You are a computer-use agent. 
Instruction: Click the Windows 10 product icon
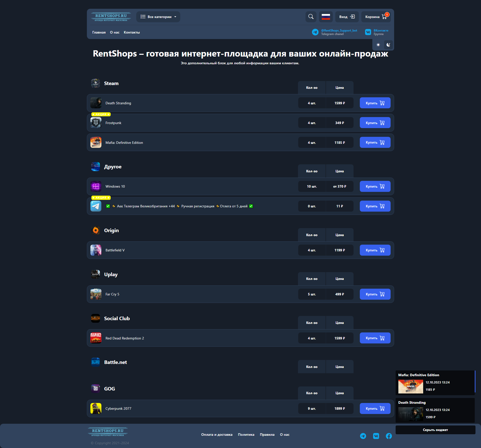(x=96, y=186)
